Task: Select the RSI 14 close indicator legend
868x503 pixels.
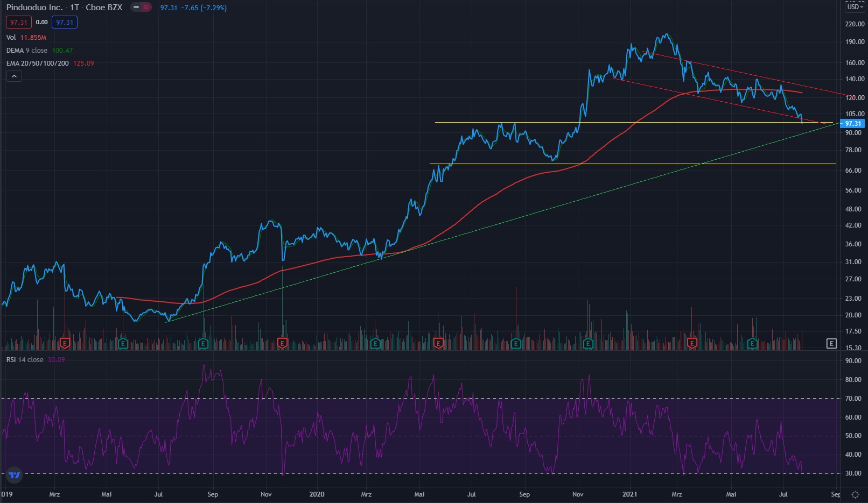Action: click(x=25, y=360)
